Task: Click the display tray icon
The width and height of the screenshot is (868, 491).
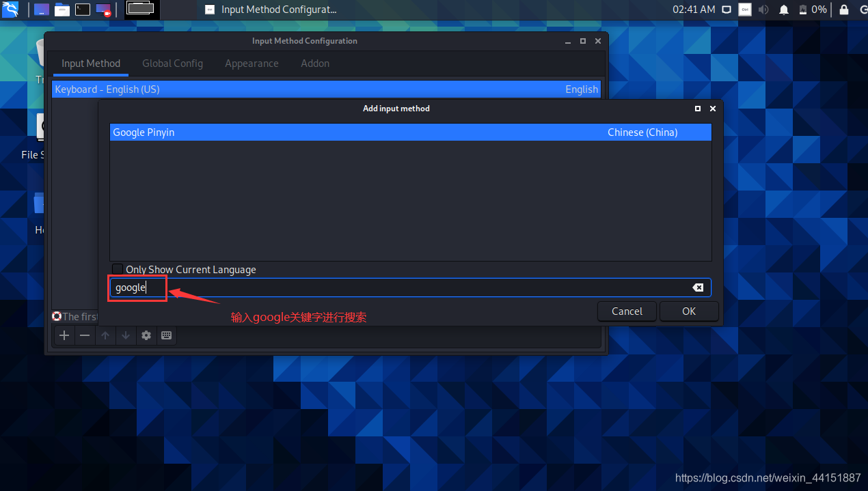Action: point(727,10)
